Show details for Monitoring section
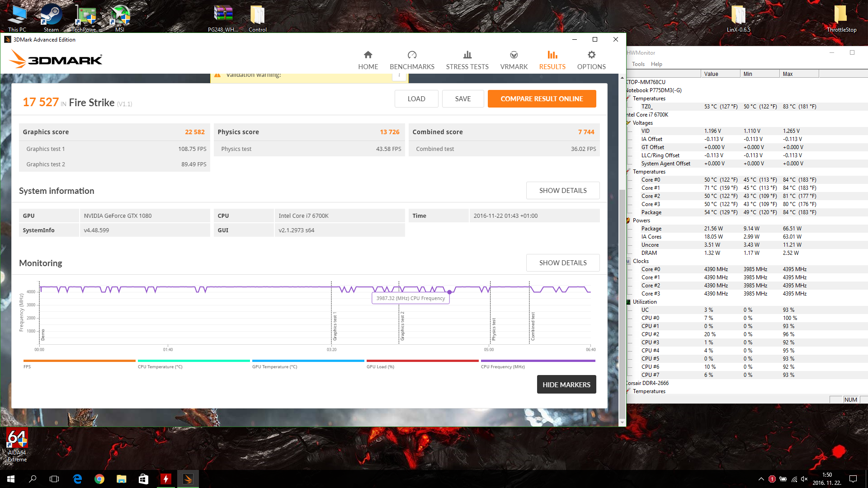Image resolution: width=868 pixels, height=488 pixels. 563,263
